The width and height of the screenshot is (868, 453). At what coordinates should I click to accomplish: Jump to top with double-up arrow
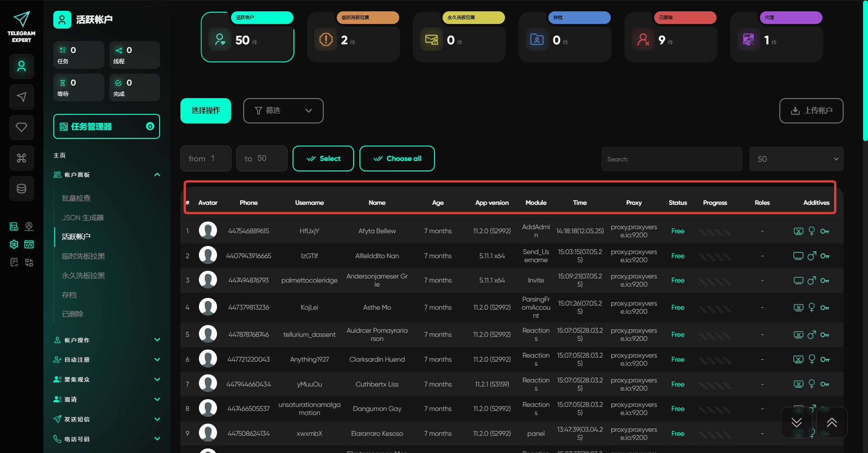831,423
